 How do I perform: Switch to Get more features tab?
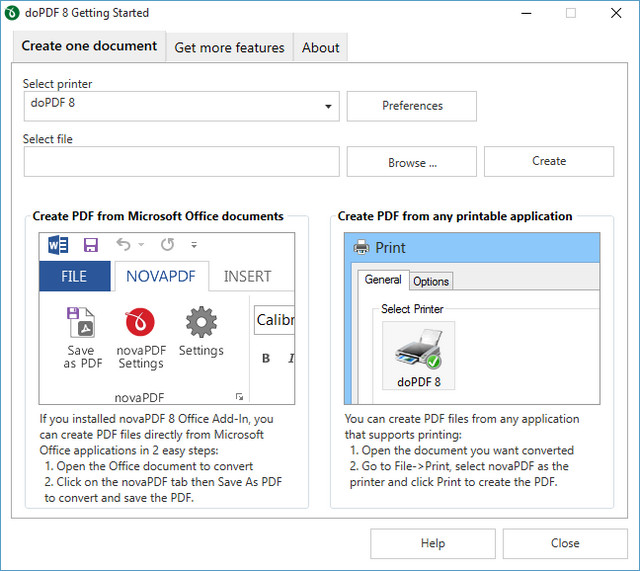pyautogui.click(x=229, y=47)
